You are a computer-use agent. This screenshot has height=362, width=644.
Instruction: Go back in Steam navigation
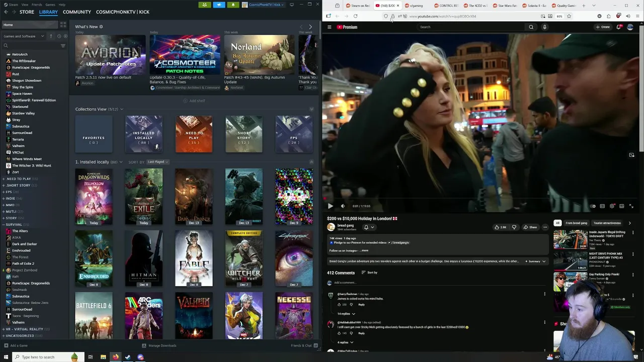6,12
